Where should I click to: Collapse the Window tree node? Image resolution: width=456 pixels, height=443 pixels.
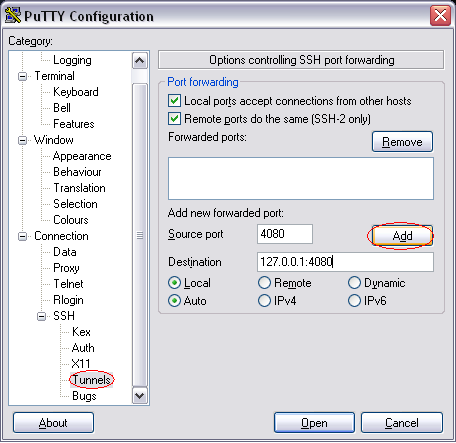[x=22, y=140]
